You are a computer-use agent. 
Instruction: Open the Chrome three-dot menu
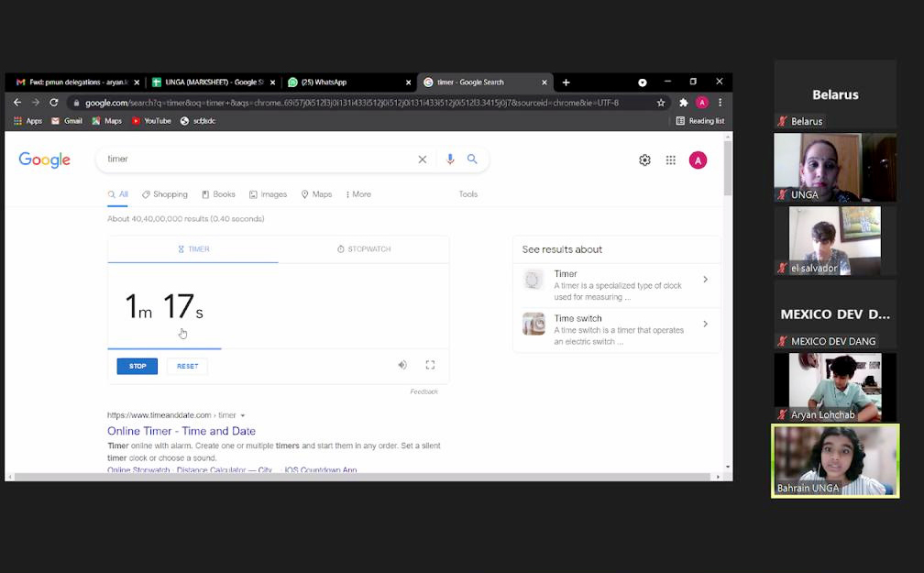tap(720, 103)
